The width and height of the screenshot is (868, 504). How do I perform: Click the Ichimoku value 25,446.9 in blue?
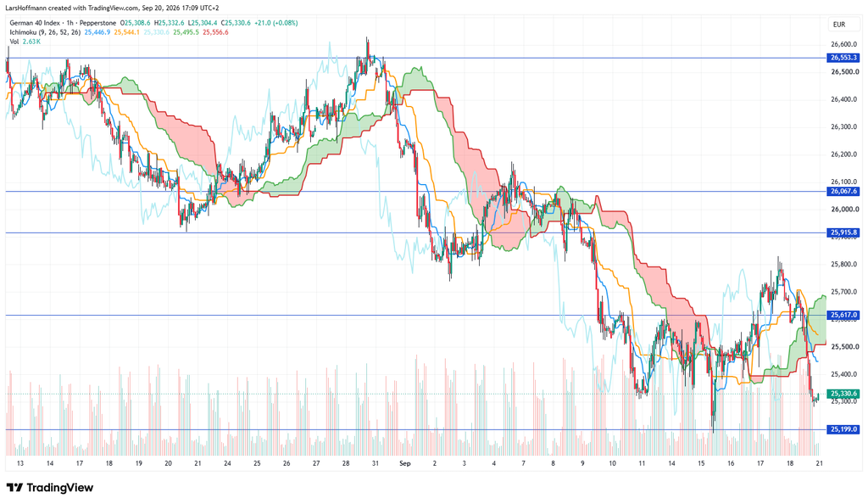coord(97,32)
